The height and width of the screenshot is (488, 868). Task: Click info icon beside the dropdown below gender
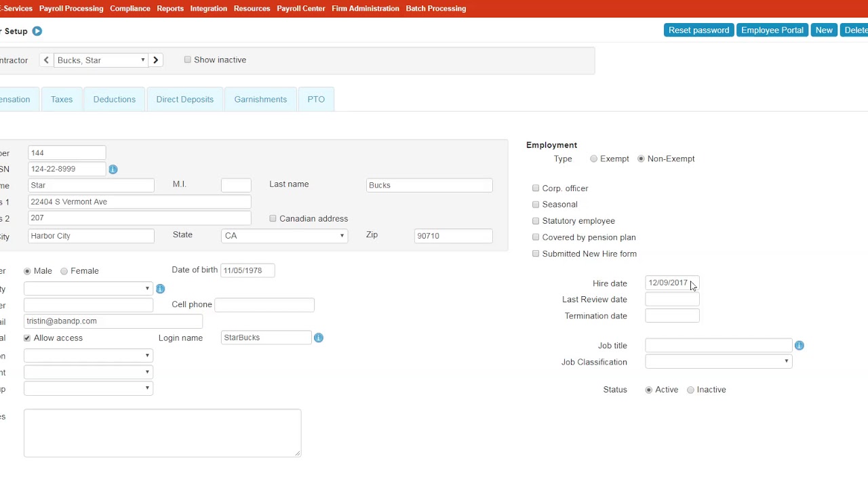pos(161,289)
